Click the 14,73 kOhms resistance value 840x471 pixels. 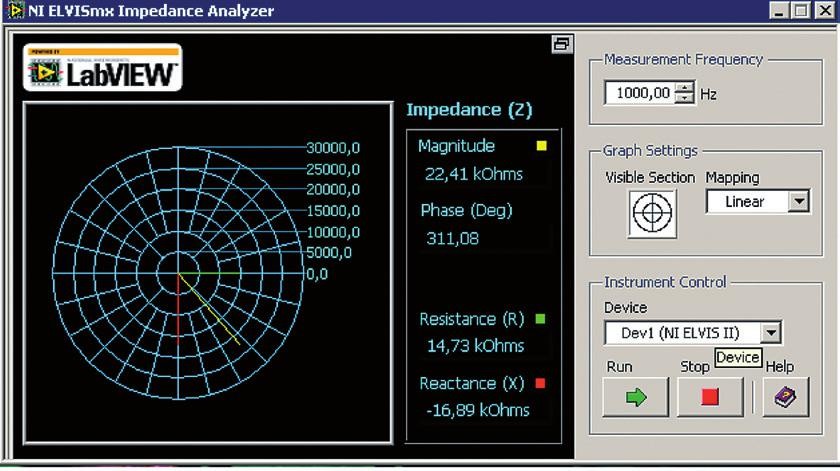(475, 346)
